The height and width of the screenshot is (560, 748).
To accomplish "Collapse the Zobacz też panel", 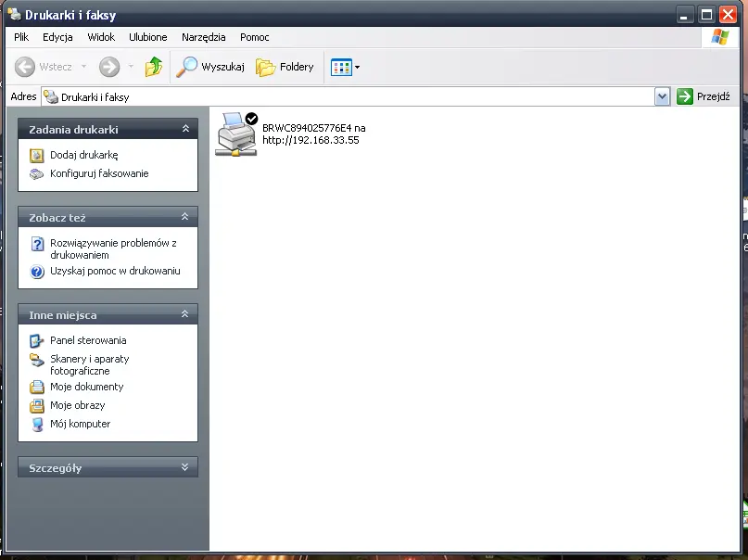I will (x=184, y=218).
